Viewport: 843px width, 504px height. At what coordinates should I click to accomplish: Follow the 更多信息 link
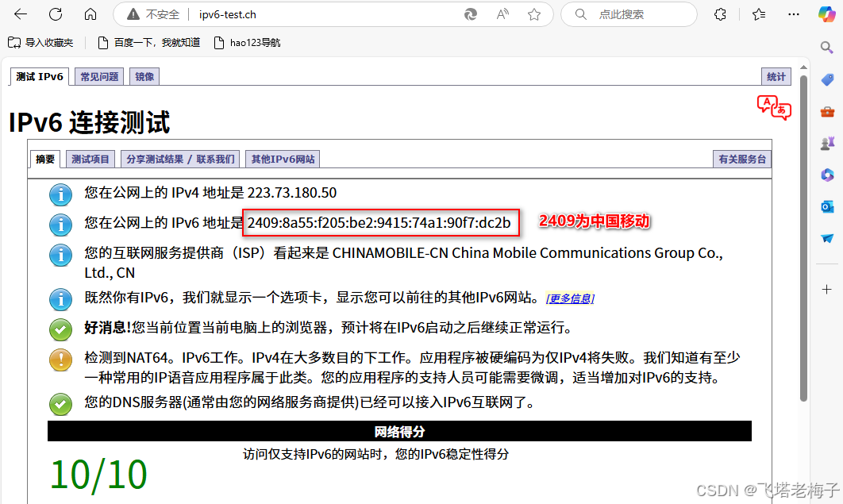pos(570,298)
